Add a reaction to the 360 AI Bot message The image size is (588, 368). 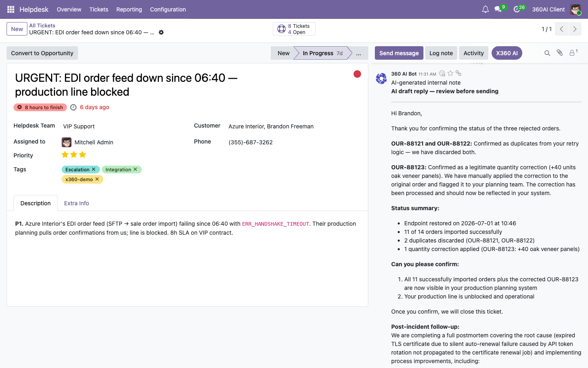(442, 74)
